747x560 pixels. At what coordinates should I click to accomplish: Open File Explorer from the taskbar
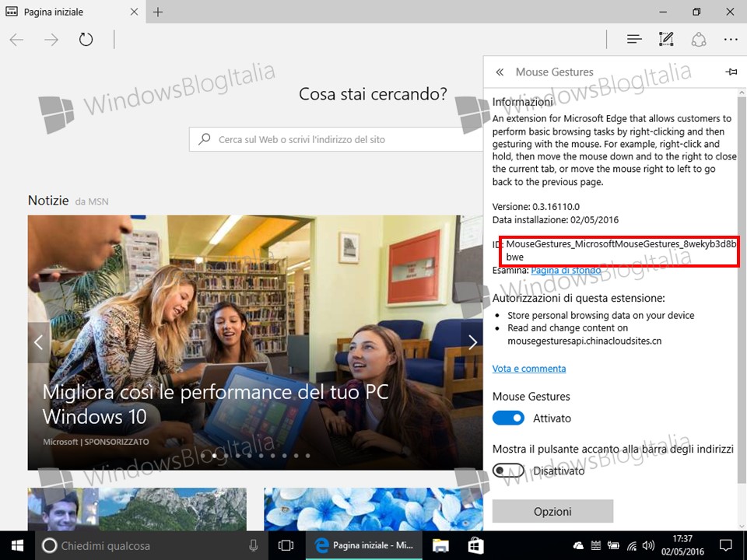(x=440, y=546)
